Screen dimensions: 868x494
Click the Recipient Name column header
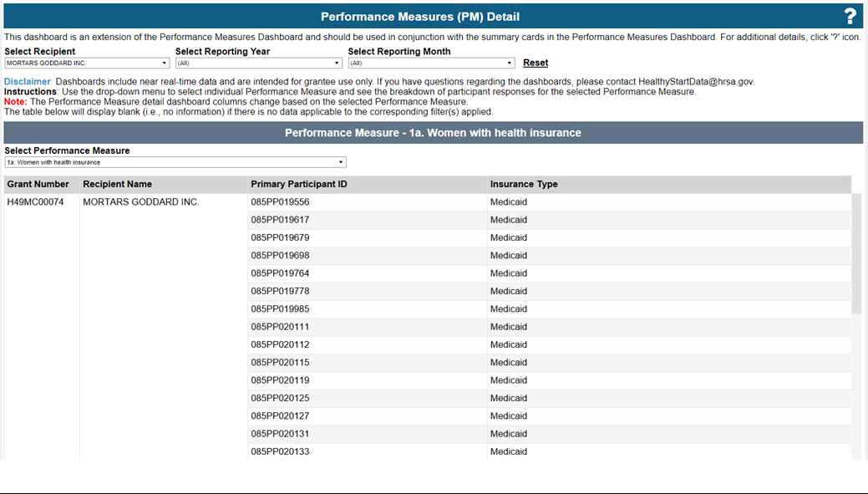[117, 185]
